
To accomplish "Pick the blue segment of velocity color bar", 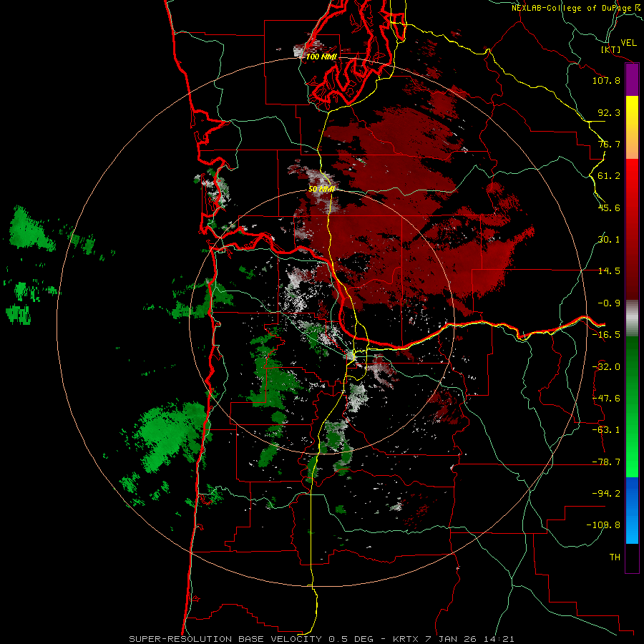I will click(x=632, y=510).
